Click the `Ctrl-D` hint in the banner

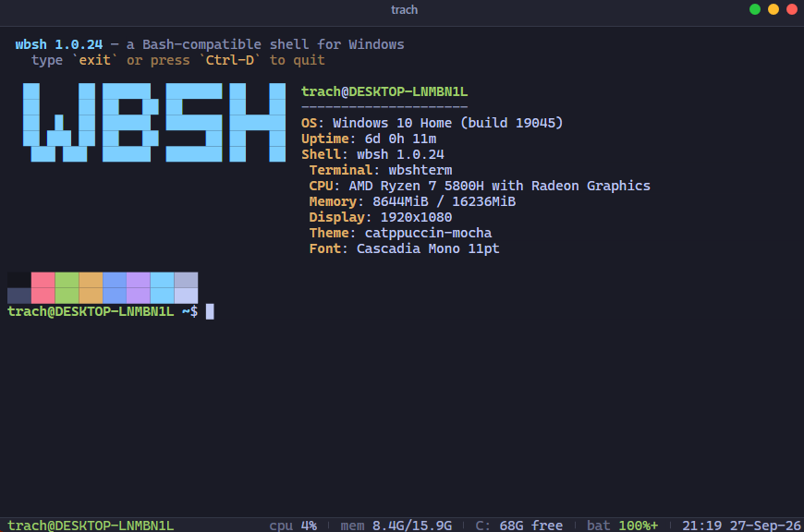230,60
